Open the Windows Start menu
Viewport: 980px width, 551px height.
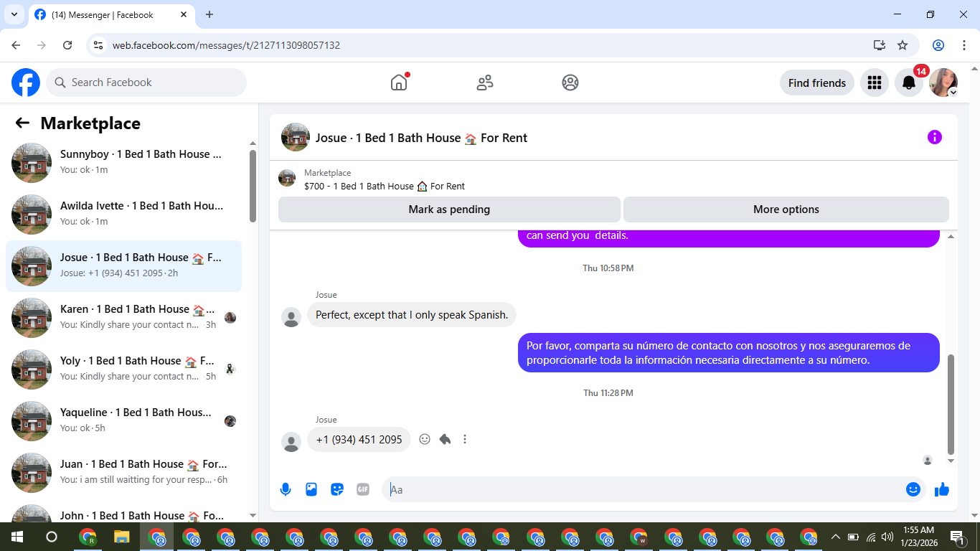(x=17, y=537)
